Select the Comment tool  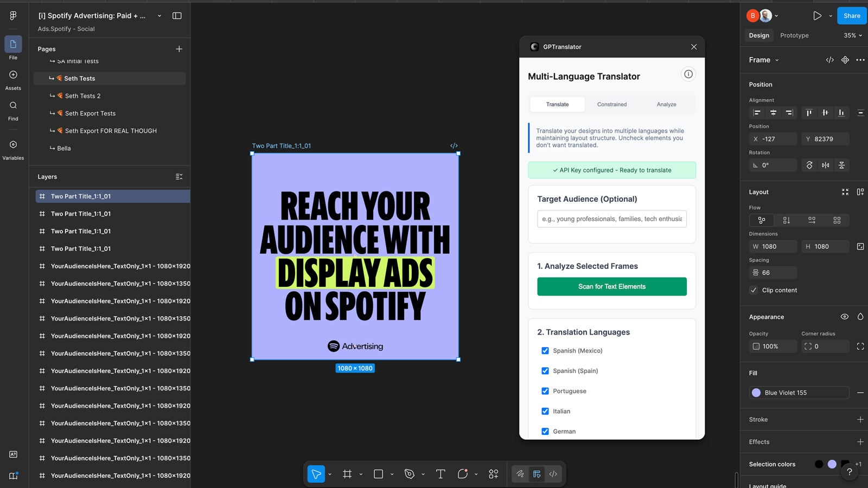point(463,474)
